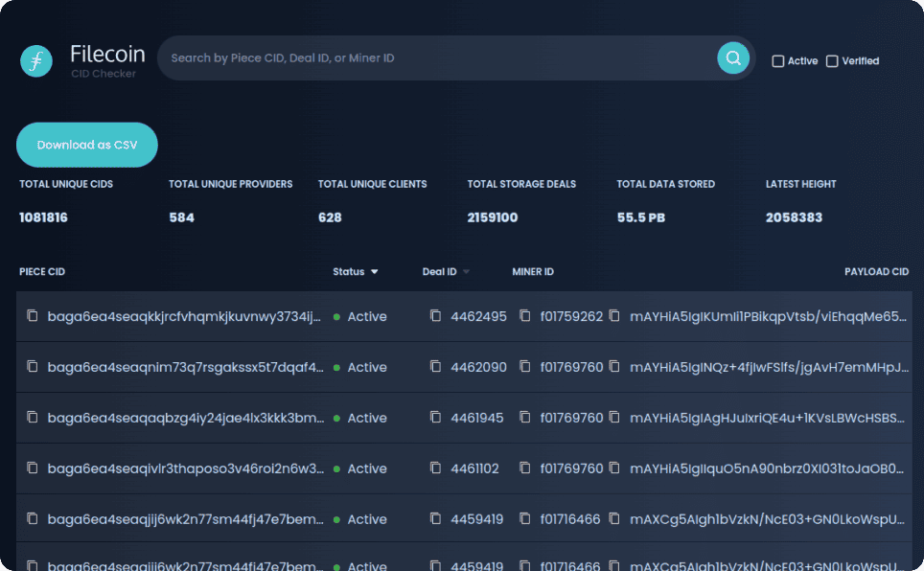Copy Payload CID starting mAYHiA5IgIKUmIi1

(614, 316)
